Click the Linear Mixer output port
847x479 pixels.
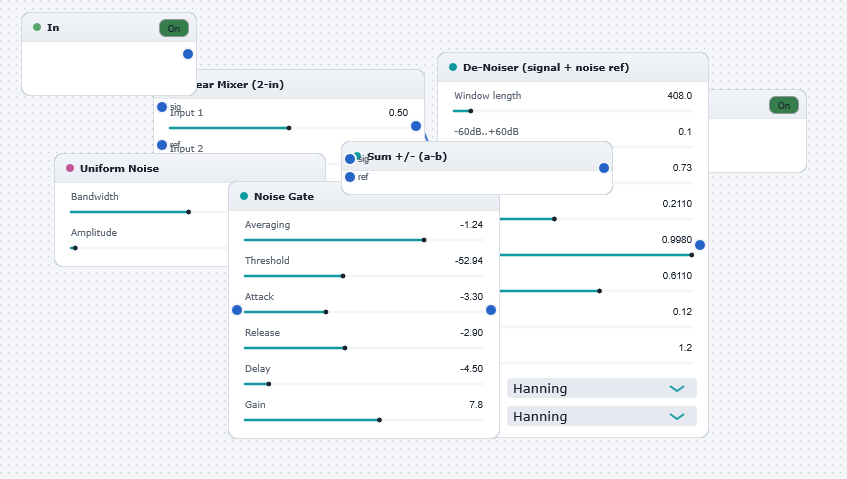[416, 126]
